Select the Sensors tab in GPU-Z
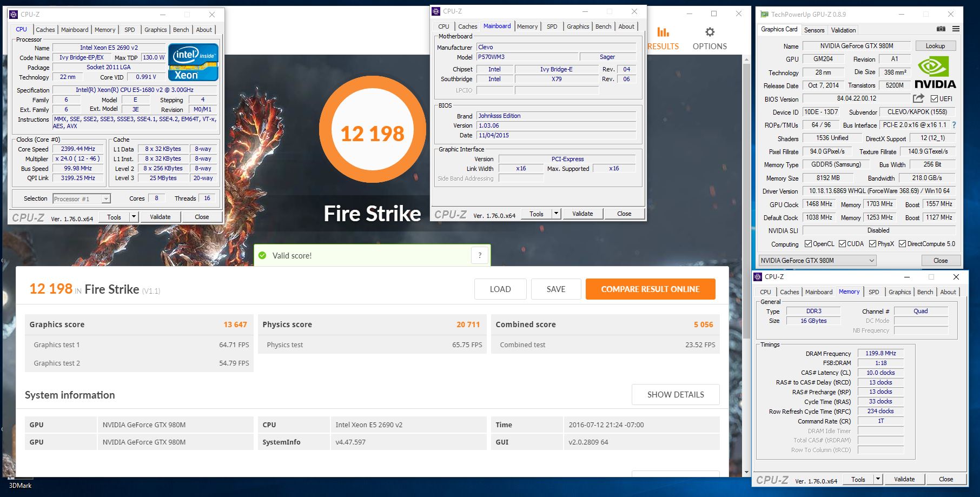 pos(814,30)
